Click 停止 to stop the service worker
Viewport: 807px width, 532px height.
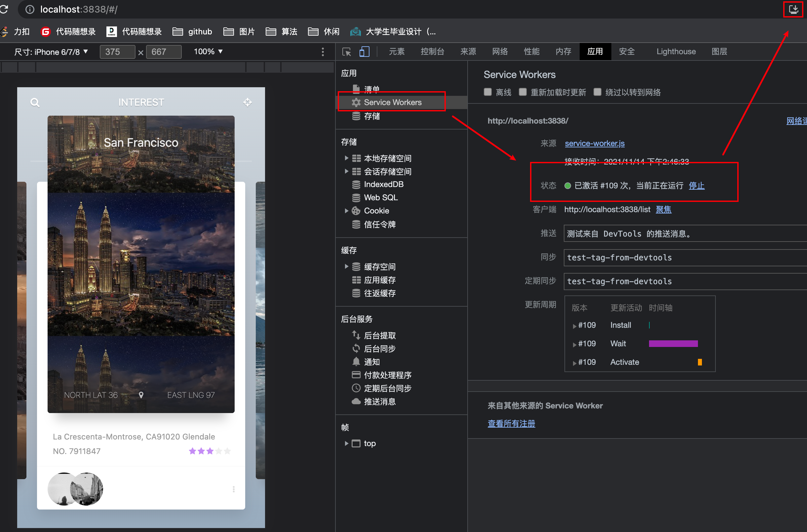[x=696, y=186]
